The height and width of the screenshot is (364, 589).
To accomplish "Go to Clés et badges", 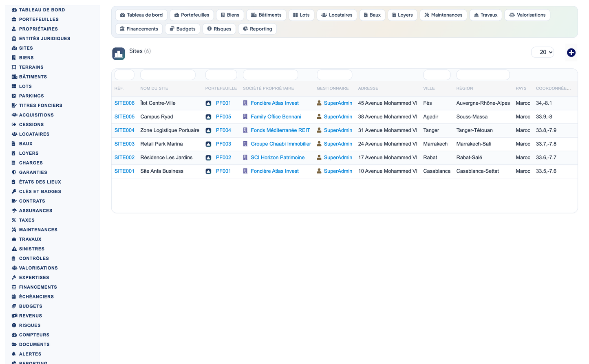I will click(40, 192).
